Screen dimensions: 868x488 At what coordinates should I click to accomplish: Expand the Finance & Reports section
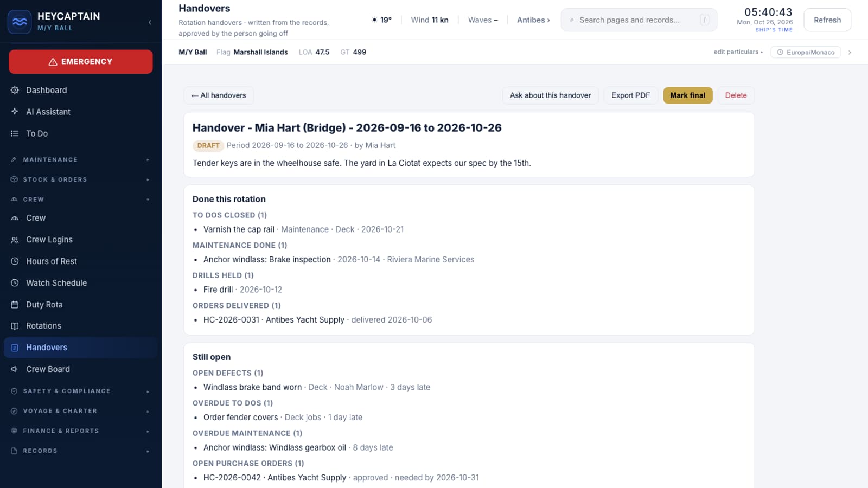pyautogui.click(x=80, y=431)
